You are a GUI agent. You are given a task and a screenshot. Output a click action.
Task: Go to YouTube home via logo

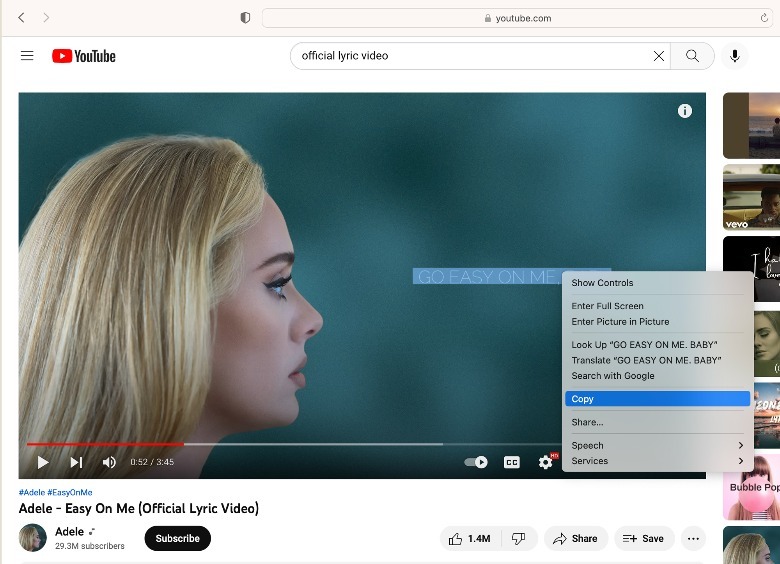84,56
